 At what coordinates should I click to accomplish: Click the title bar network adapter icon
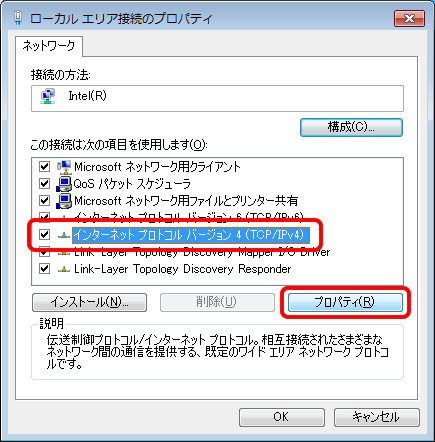point(18,17)
